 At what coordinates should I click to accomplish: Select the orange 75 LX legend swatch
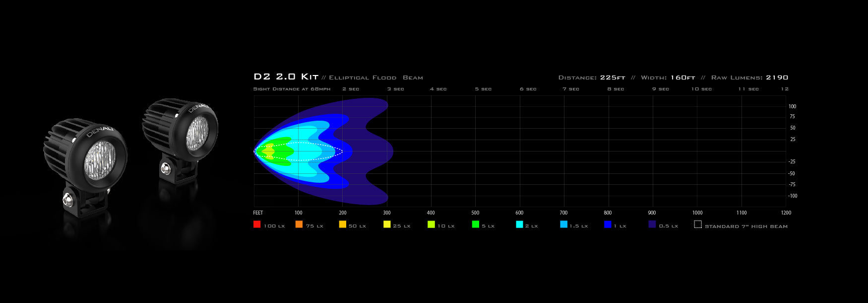click(x=299, y=225)
